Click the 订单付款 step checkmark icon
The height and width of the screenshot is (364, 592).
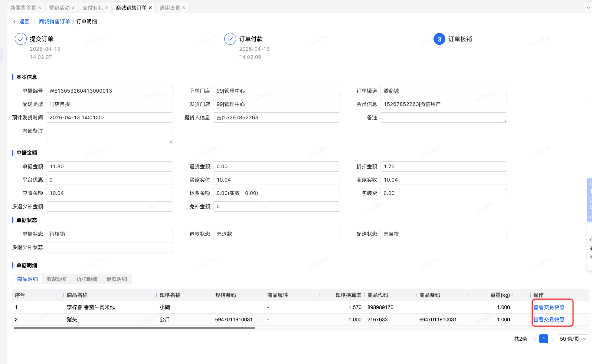pos(230,39)
